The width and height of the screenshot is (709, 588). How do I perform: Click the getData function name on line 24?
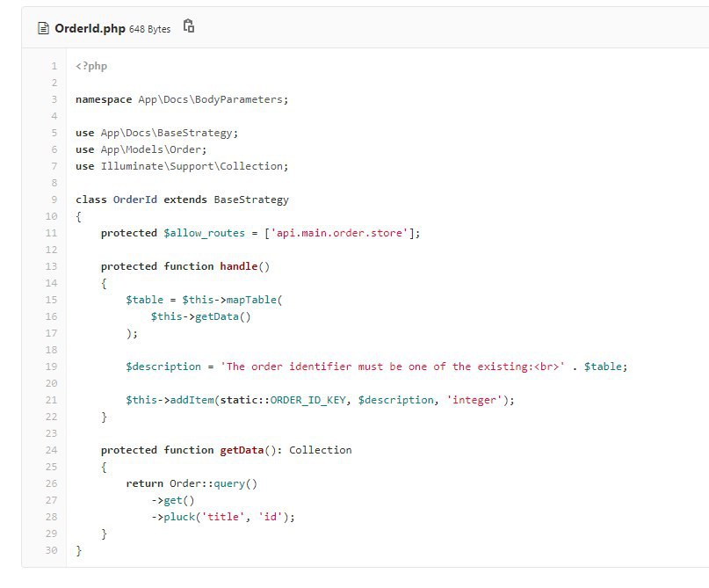tap(242, 450)
